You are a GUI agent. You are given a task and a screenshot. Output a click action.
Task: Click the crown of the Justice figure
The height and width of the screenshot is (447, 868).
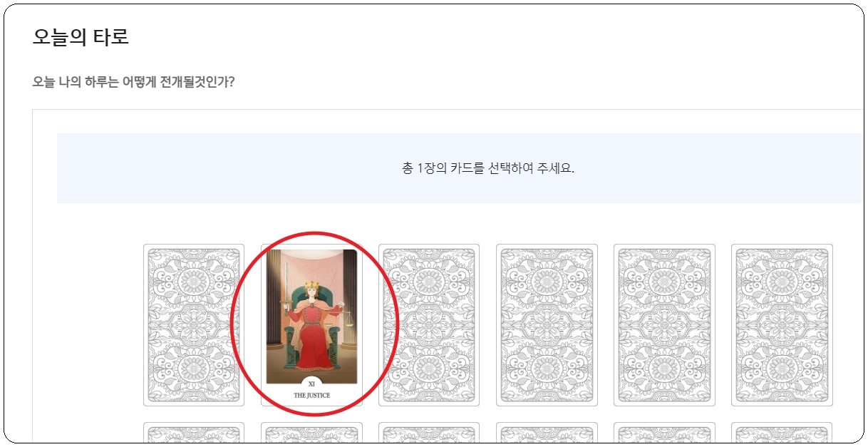[x=311, y=286]
